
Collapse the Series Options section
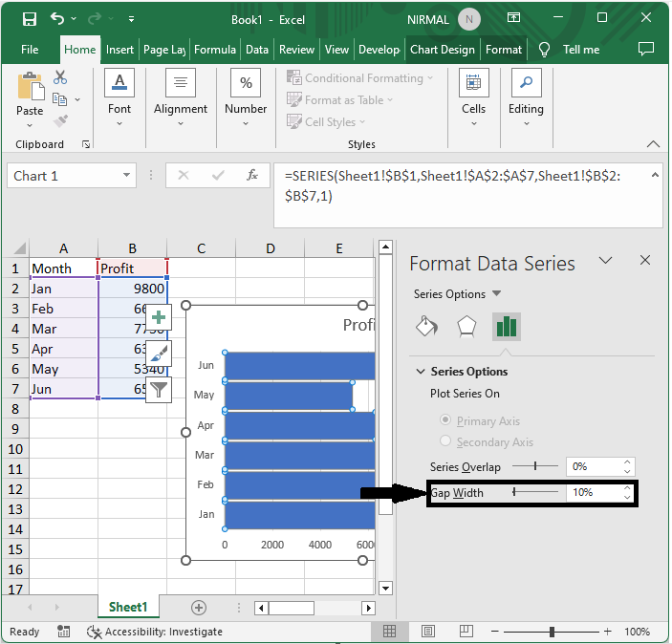tap(420, 372)
